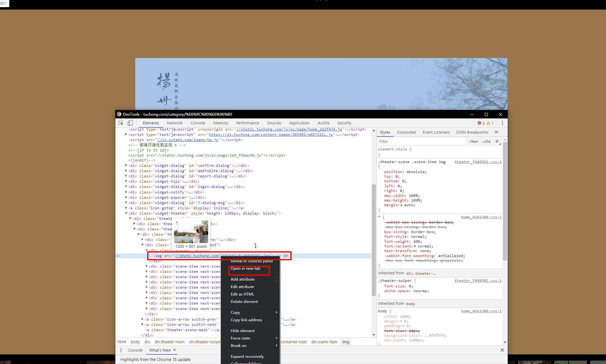Click the red error count icon
This screenshot has width=606, height=364.
click(479, 123)
